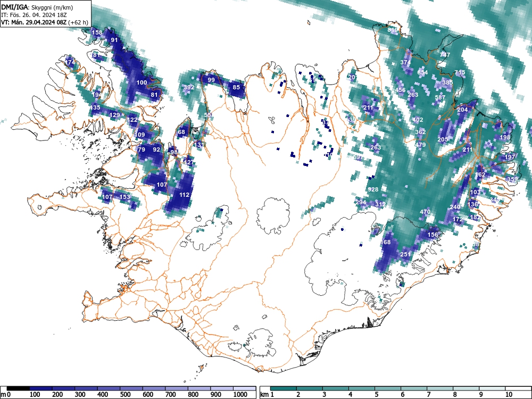The width and height of the screenshot is (532, 399).
Task: Click the visibility value 654 on the map
Action: click(x=422, y=72)
